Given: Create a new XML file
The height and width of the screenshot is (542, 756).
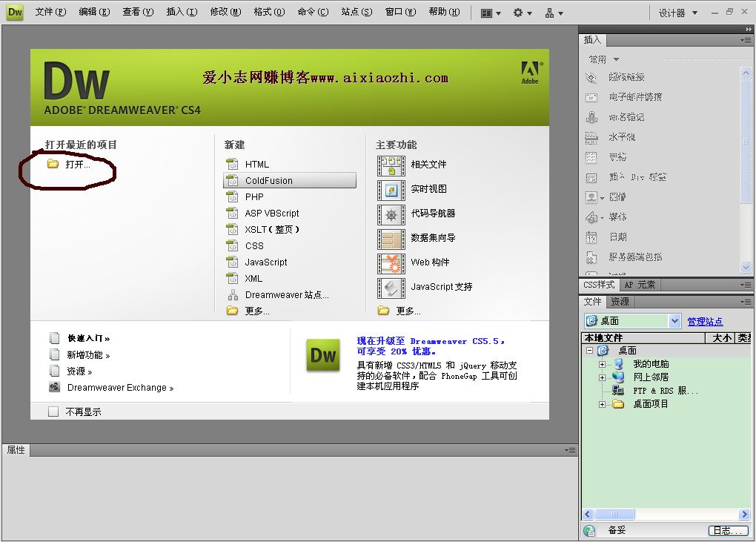Looking at the screenshot, I should click(253, 279).
